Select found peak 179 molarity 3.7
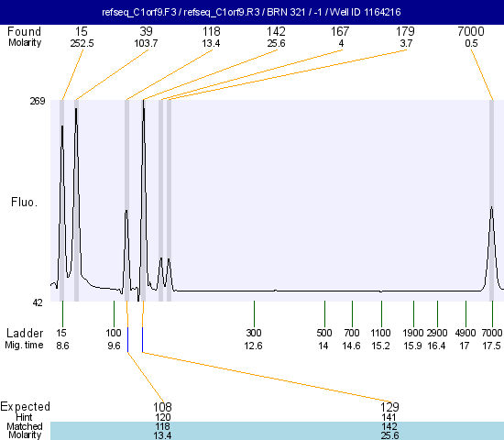Viewport: 504px width, 440px height. point(405,37)
